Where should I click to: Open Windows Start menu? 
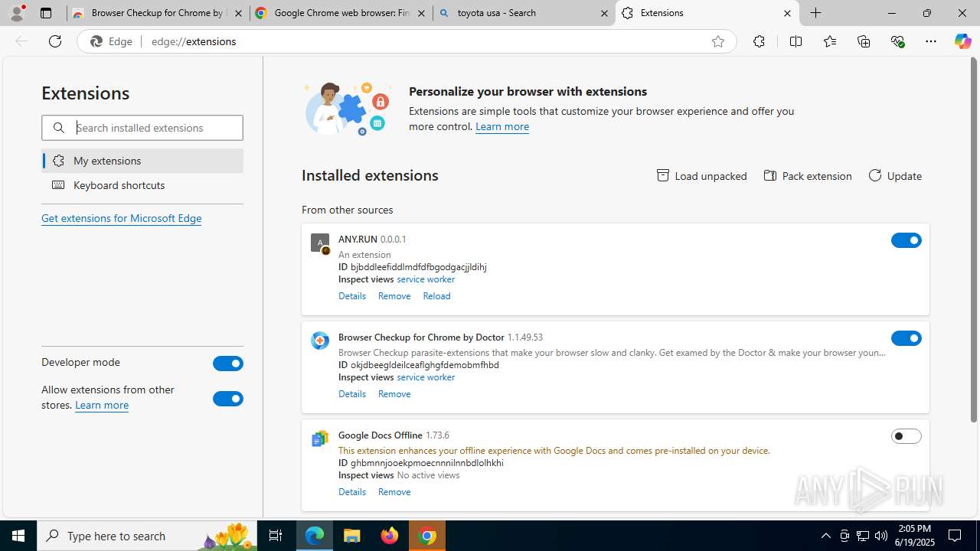18,536
